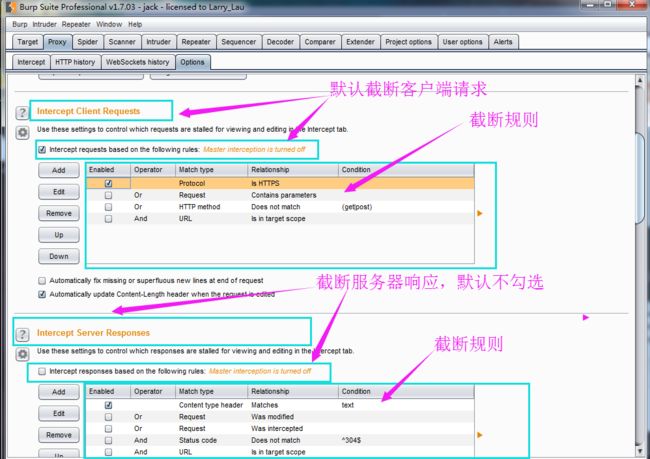The width and height of the screenshot is (650, 459).
Task: Open the Repeater menu
Action: [x=76, y=24]
